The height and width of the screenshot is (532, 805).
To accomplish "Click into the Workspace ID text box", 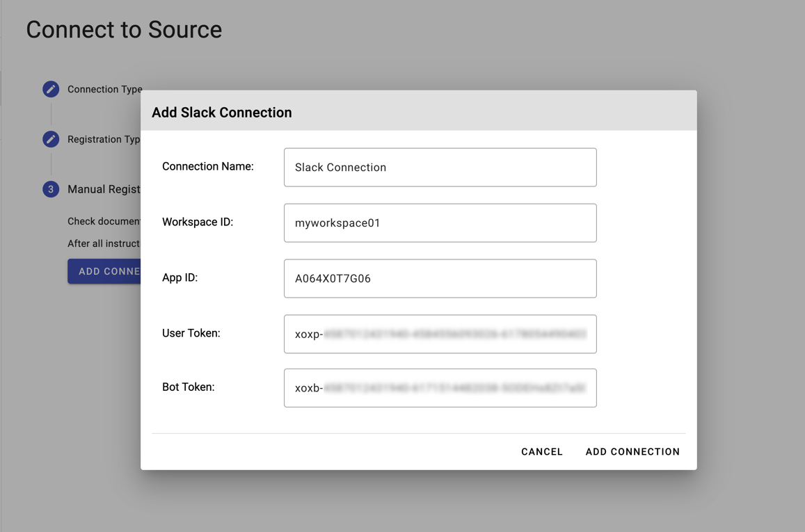I will pos(440,223).
